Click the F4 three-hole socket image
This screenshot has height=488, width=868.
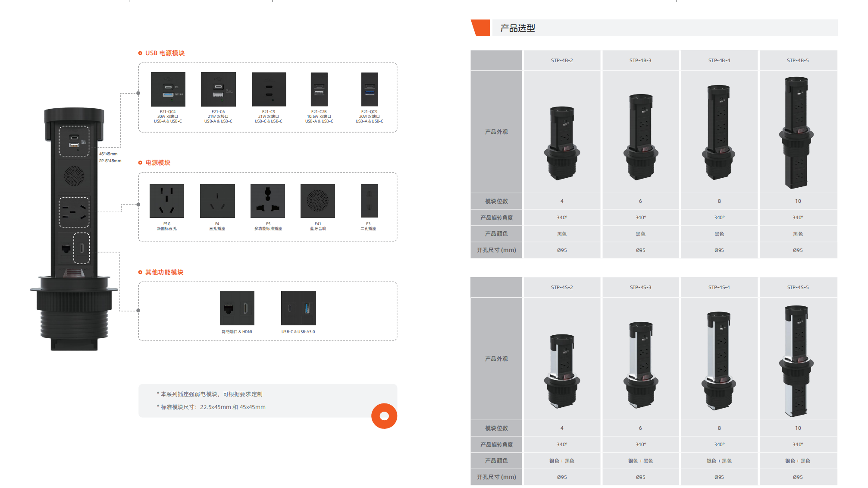(217, 201)
